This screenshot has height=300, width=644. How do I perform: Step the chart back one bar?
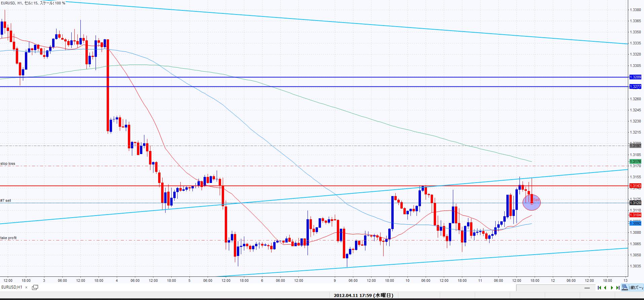tap(605, 288)
